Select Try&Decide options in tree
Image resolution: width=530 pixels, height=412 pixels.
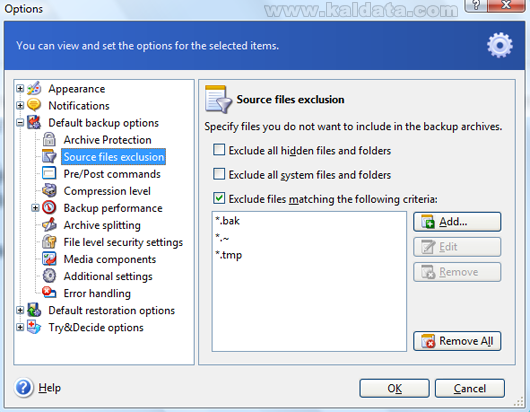(96, 327)
